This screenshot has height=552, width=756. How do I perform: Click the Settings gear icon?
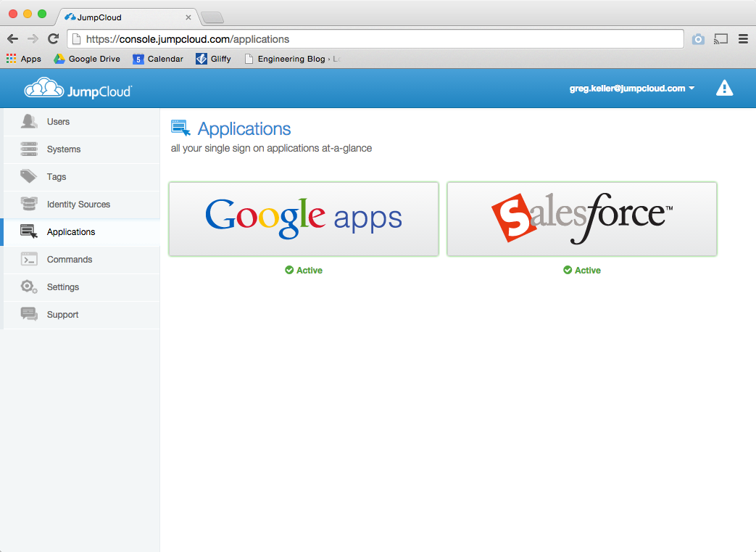(29, 287)
